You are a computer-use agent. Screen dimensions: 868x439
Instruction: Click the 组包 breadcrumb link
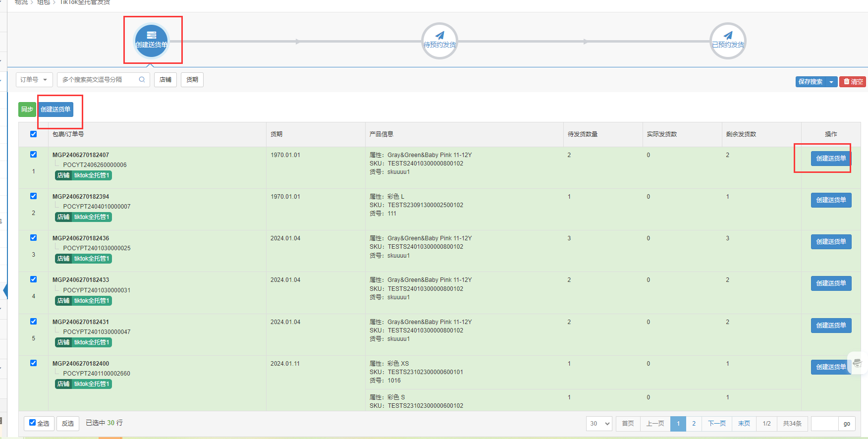tap(44, 2)
